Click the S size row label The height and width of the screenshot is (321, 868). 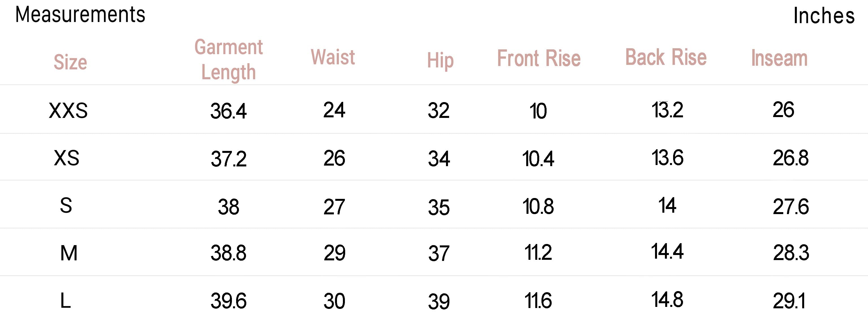point(66,205)
